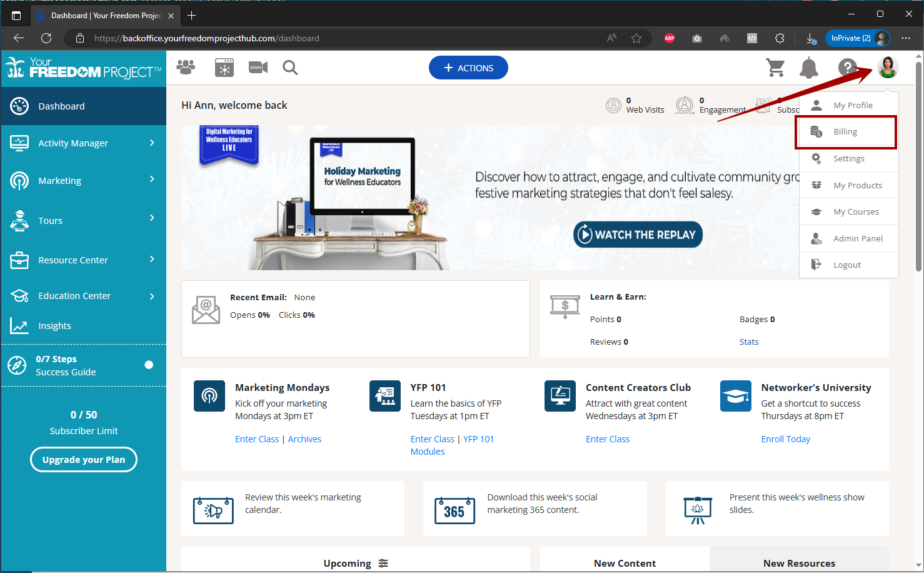This screenshot has width=924, height=573.
Task: Open YFP 101 Enter Class link
Action: pyautogui.click(x=433, y=439)
